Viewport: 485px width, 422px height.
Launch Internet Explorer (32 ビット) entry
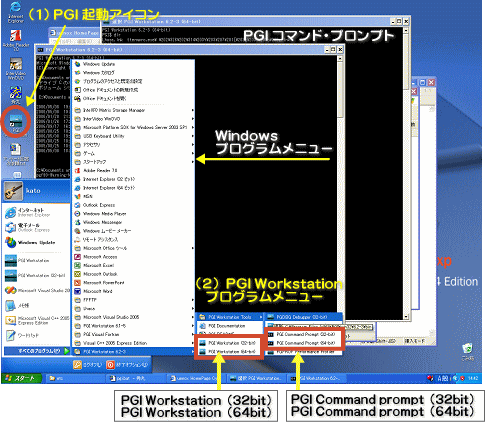[x=133, y=179]
